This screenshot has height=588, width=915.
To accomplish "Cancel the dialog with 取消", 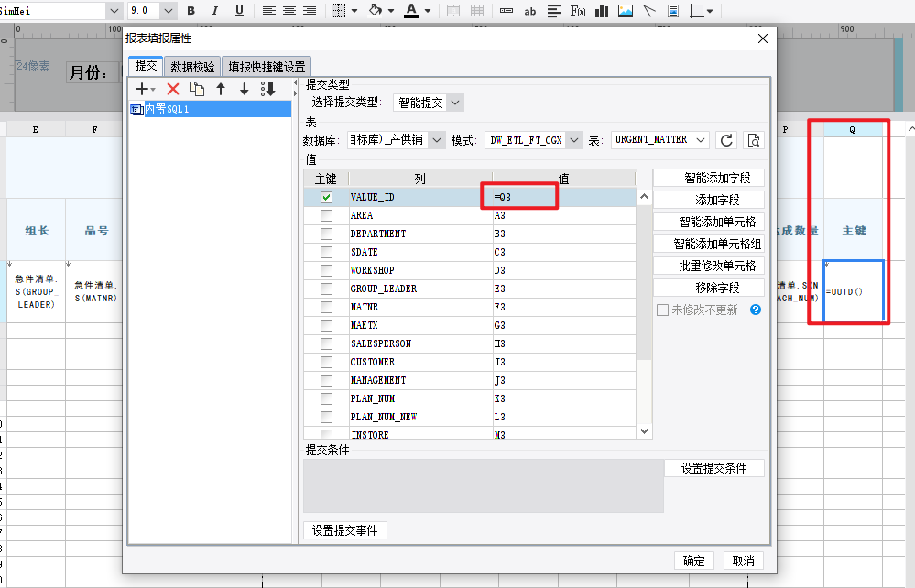I will tap(743, 561).
